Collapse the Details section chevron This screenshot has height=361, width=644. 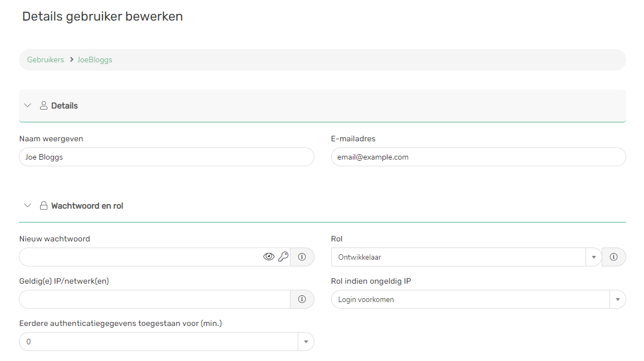[28, 106]
